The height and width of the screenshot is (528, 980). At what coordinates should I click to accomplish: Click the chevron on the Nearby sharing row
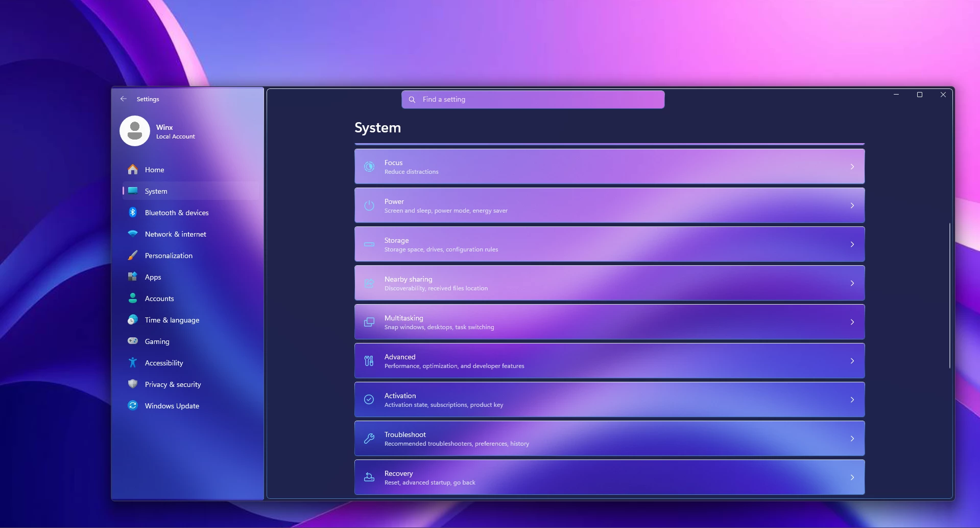852,283
